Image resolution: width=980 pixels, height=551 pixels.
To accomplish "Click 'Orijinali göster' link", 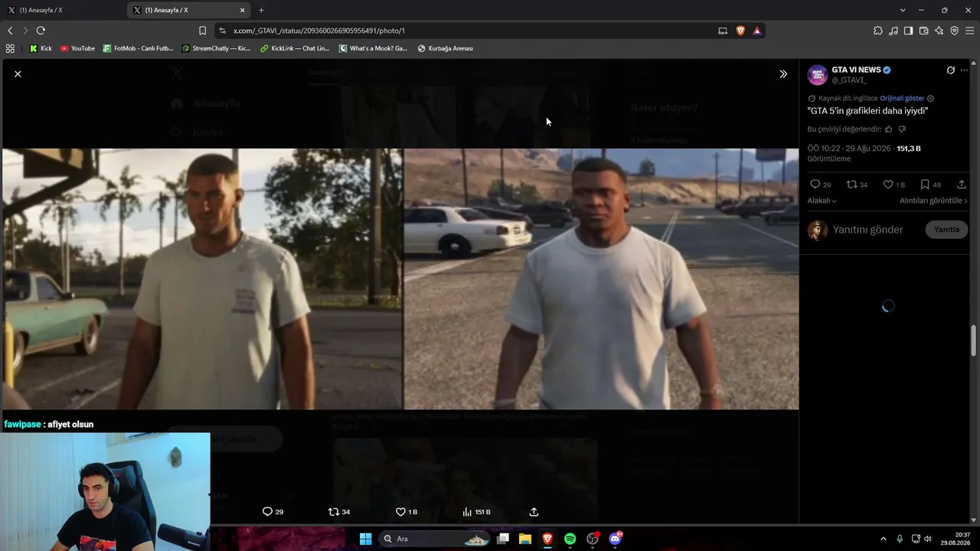I will click(x=902, y=99).
